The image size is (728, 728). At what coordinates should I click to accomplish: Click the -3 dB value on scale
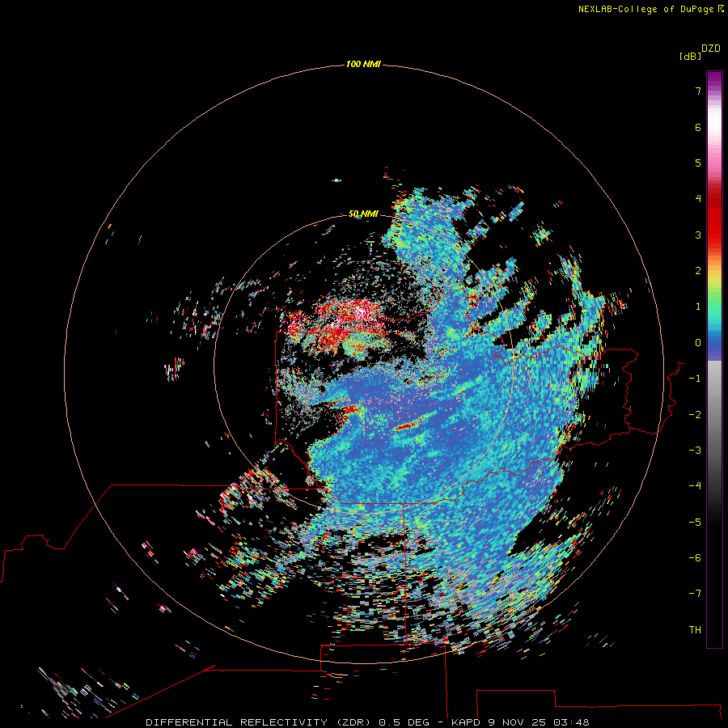pos(695,451)
